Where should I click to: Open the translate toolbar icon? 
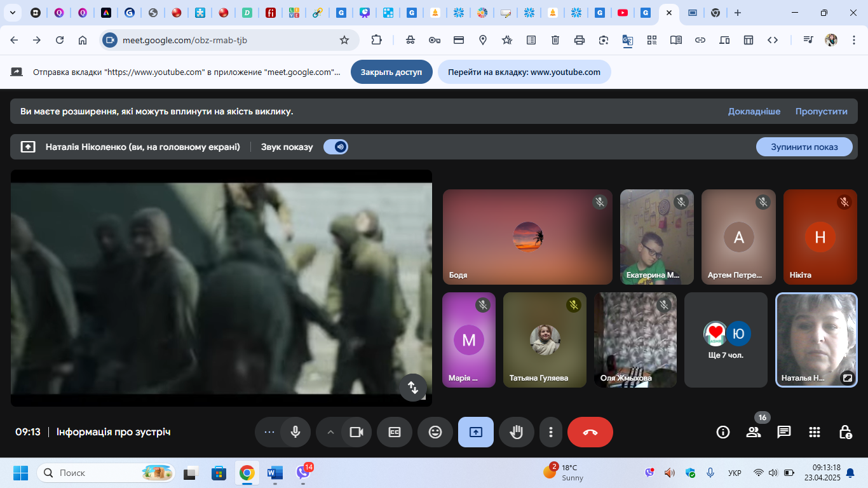pyautogui.click(x=628, y=40)
